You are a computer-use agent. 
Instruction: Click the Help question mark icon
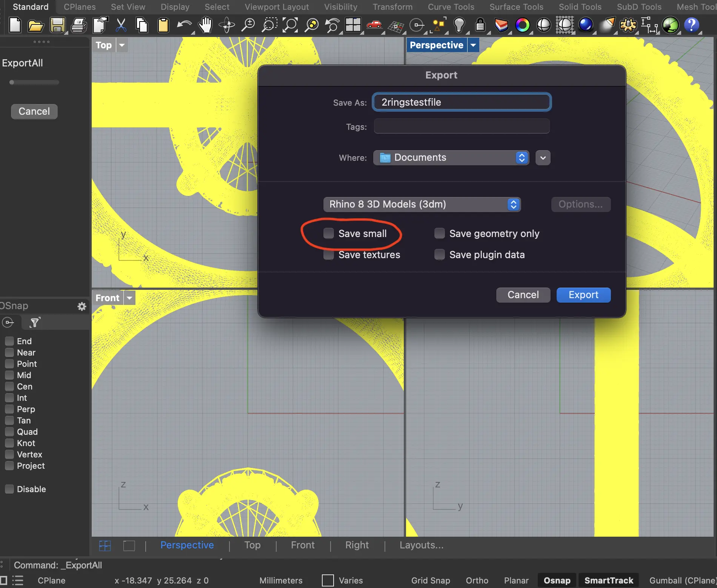692,25
